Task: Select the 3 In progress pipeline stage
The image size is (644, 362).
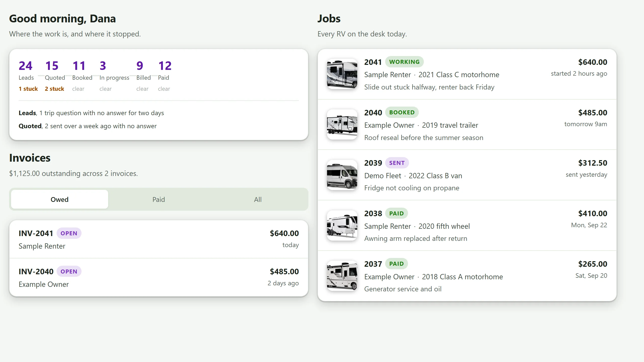Action: tap(114, 76)
